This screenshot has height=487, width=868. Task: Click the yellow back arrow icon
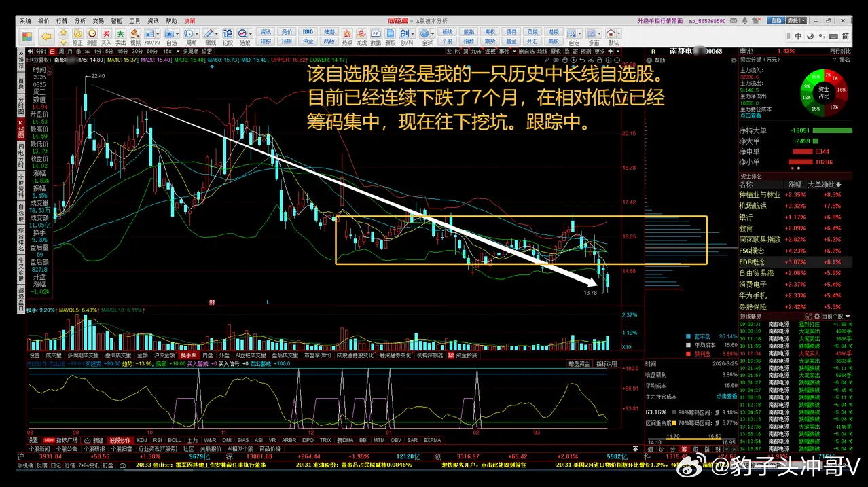pyautogui.click(x=46, y=37)
